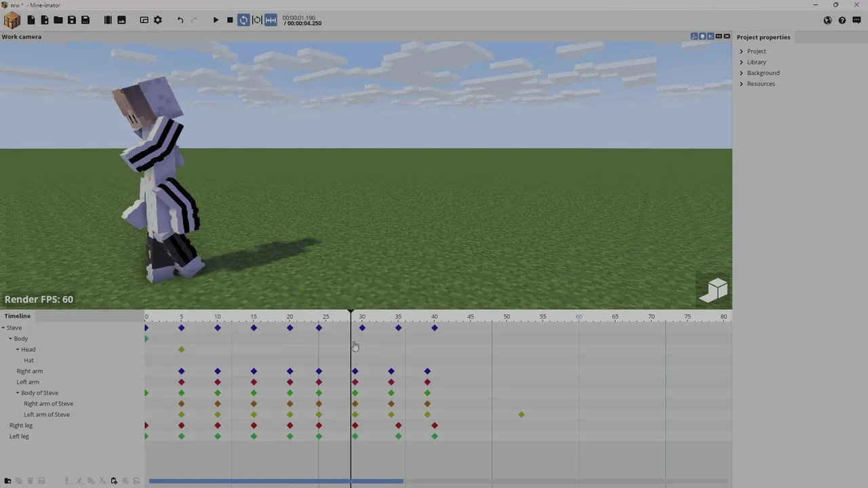Select Right leg keyframe at frame 35

click(398, 426)
